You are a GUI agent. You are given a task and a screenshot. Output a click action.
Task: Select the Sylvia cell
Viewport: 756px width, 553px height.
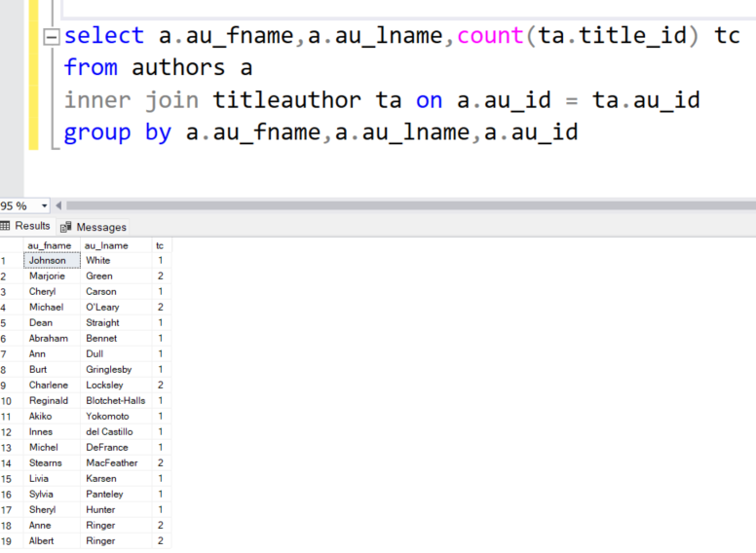click(x=52, y=495)
